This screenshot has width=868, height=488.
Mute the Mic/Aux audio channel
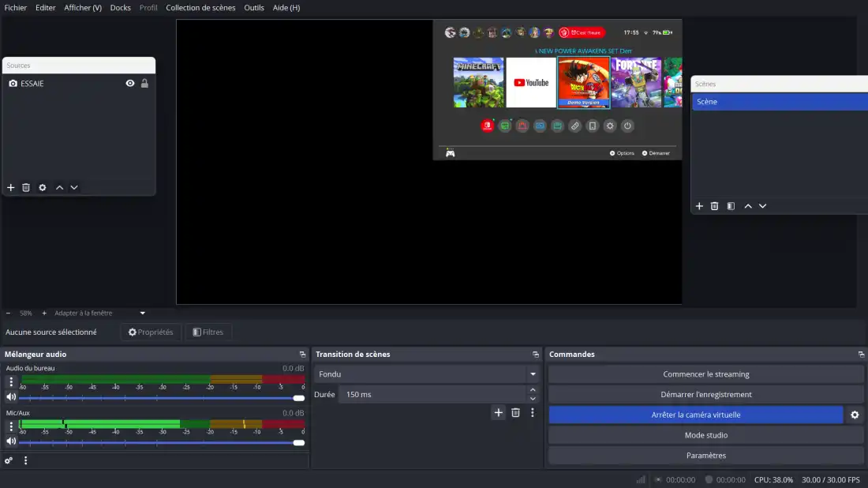[11, 442]
